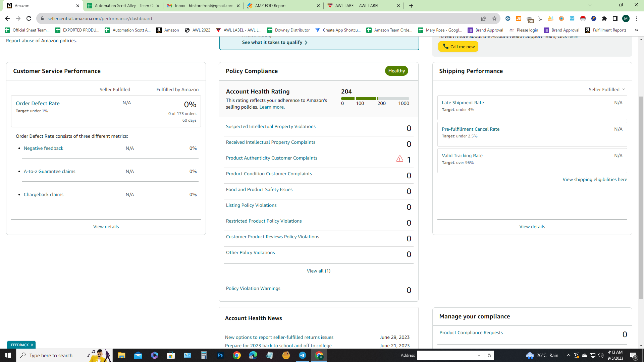
Task: Close the Inbox Gmail tab
Action: click(238, 6)
